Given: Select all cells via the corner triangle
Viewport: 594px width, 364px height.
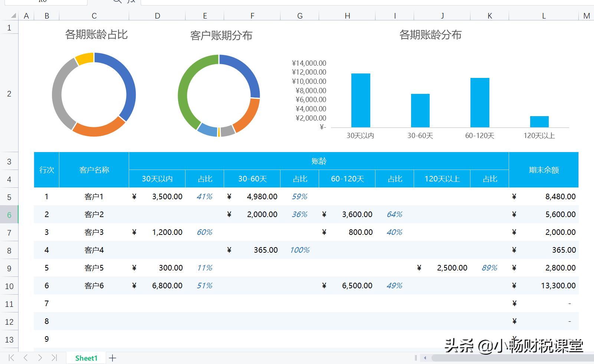Looking at the screenshot, I should point(13,16).
